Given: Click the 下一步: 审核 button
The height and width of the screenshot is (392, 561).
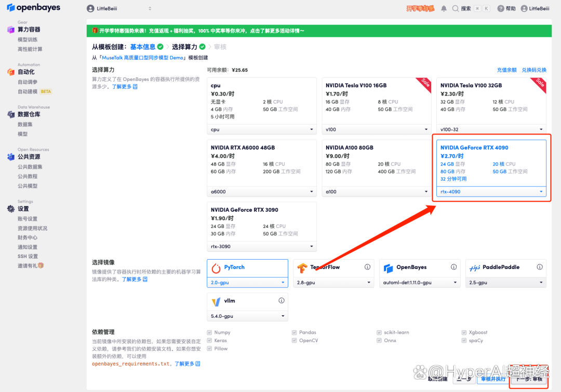Looking at the screenshot, I should [529, 379].
